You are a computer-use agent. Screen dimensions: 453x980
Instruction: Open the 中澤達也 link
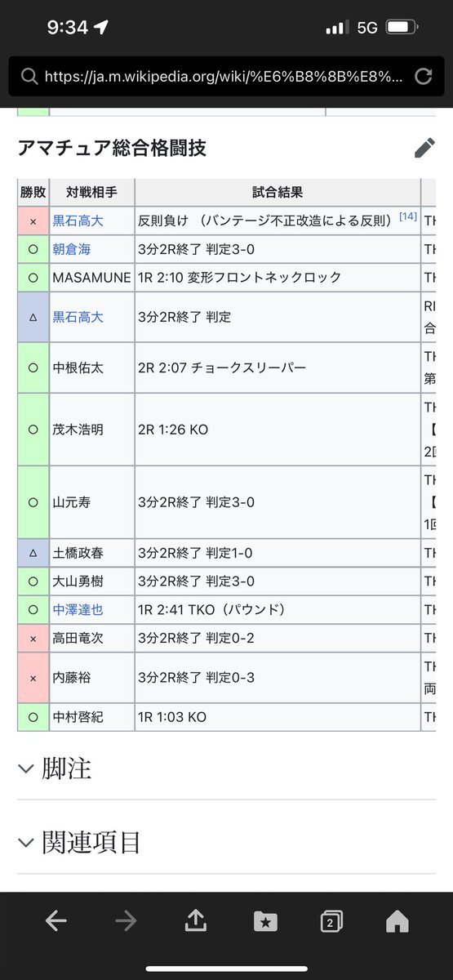(78, 610)
